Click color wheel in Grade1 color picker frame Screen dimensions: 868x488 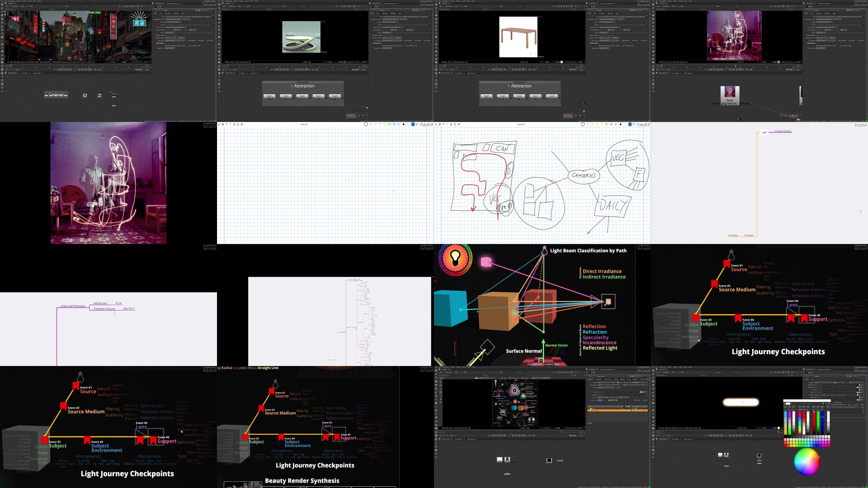point(807,461)
